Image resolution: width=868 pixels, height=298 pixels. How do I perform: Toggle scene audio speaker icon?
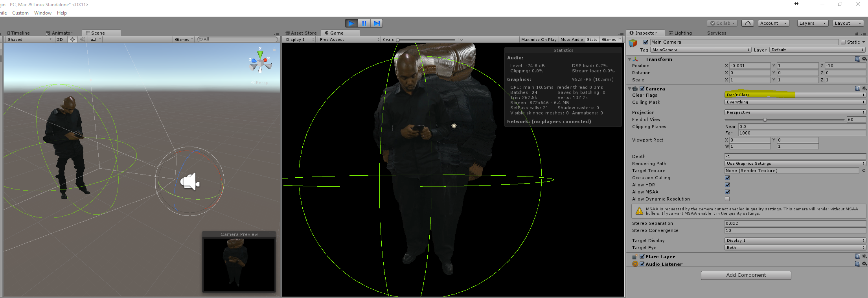83,39
